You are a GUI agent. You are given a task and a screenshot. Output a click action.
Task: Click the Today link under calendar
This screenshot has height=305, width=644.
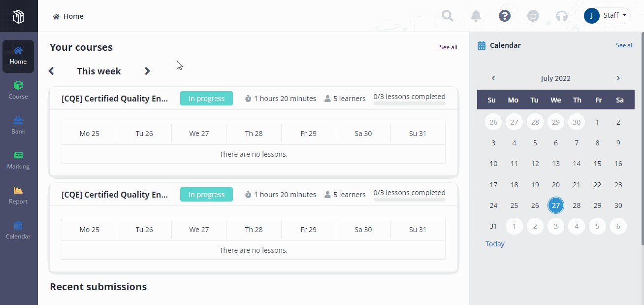click(495, 244)
